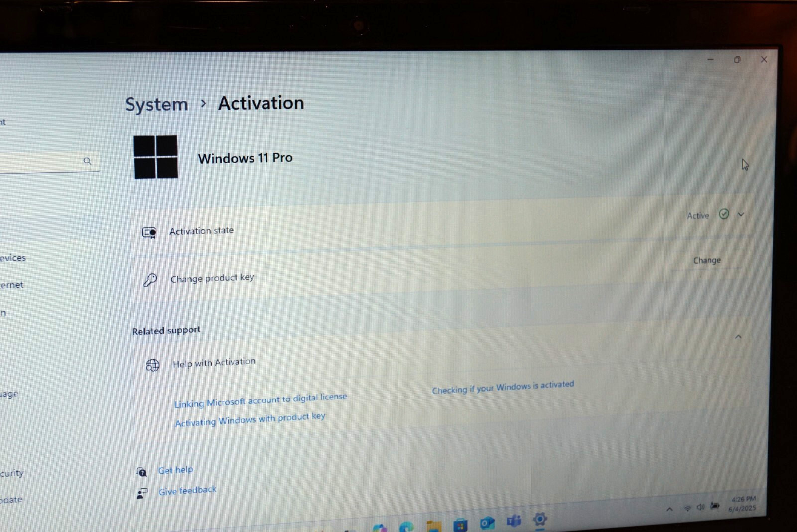The image size is (797, 532).
Task: Open Microsoft Teams from the taskbar
Action: tap(514, 521)
